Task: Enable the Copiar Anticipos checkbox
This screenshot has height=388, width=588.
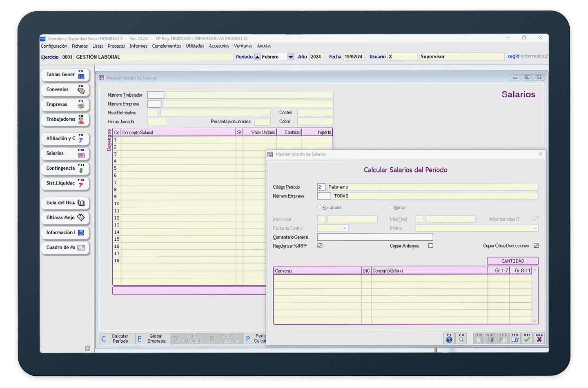Action: pyautogui.click(x=431, y=246)
